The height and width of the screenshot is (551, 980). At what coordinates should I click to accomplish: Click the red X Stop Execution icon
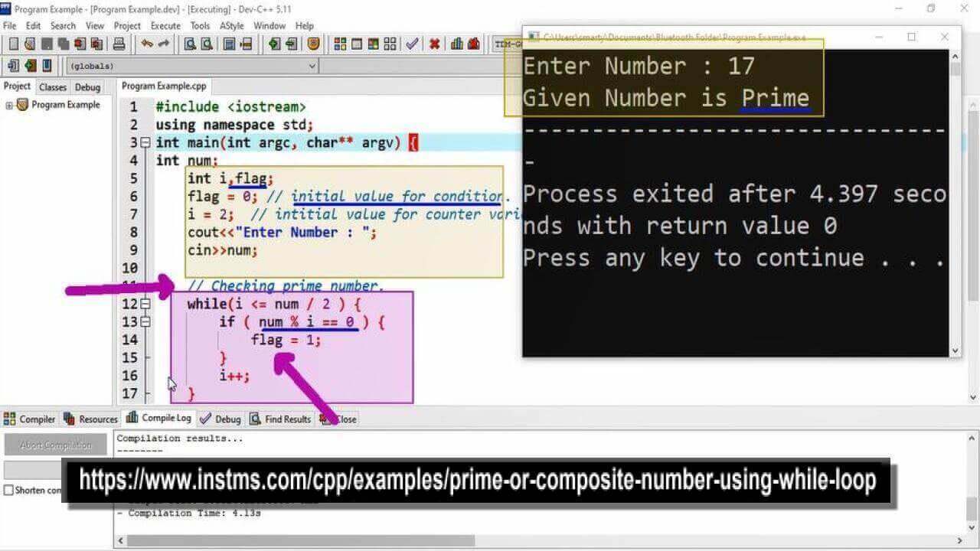point(434,44)
